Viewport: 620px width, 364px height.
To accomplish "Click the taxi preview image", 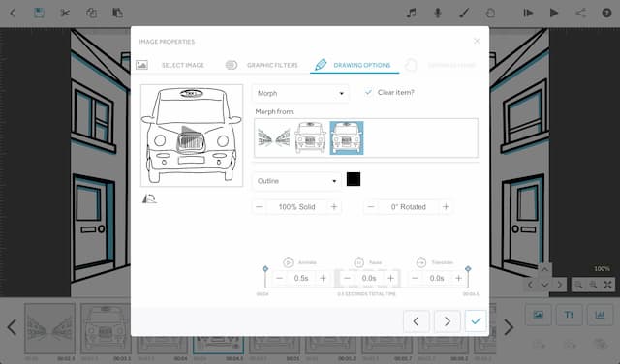I will tap(192, 136).
